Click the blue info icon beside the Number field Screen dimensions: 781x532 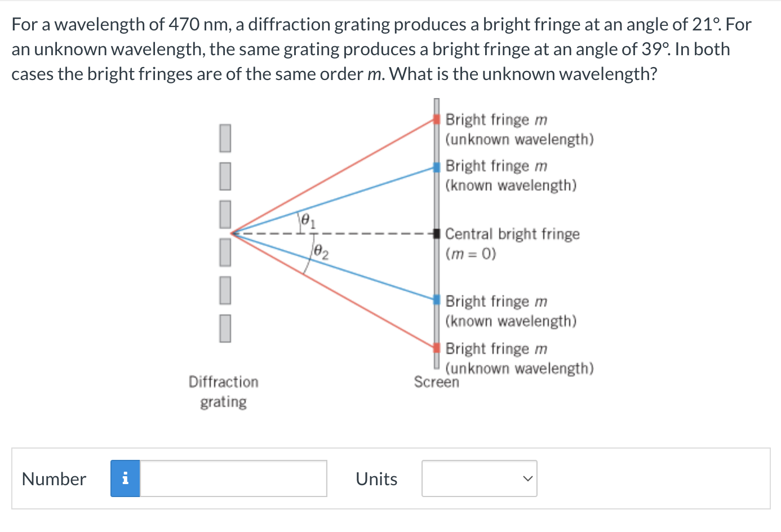pos(125,478)
